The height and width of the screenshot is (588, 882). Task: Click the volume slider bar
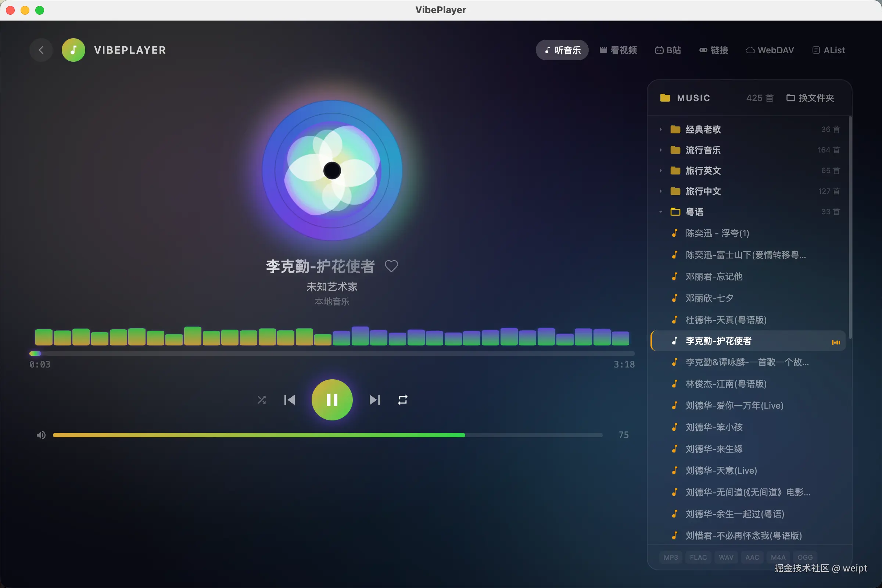click(327, 435)
